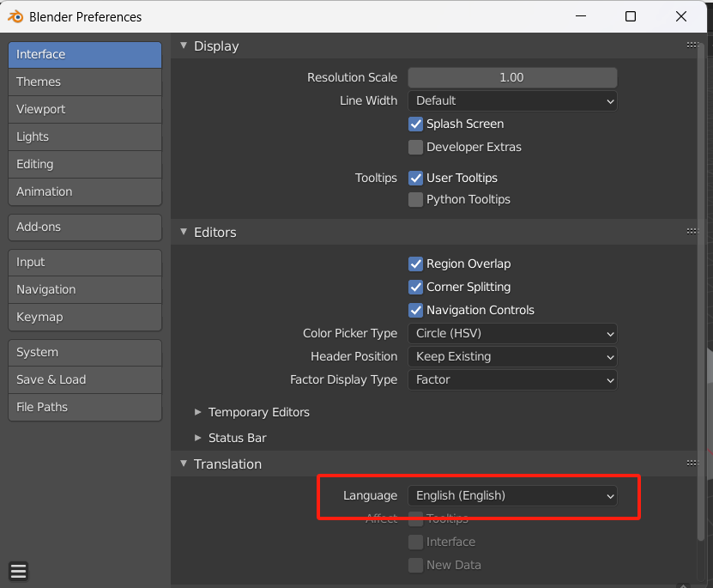Go to the Navigation tab

click(x=85, y=289)
